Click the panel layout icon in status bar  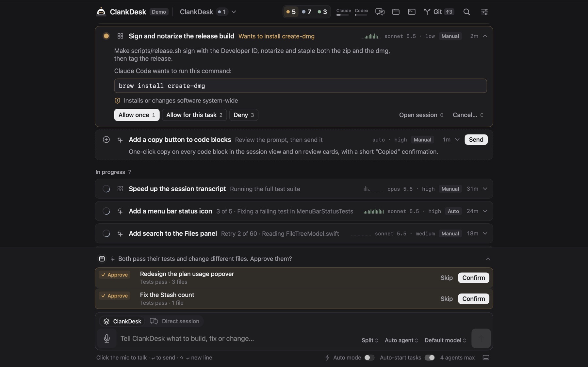tap(486, 358)
